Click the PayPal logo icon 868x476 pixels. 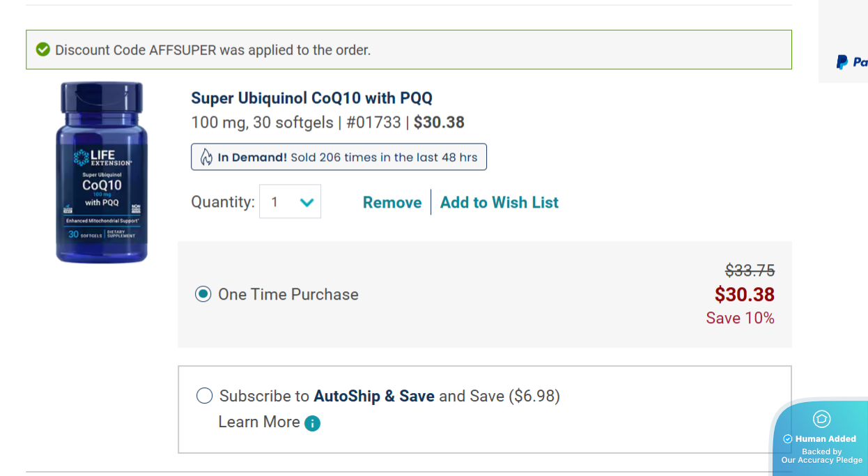(x=843, y=63)
